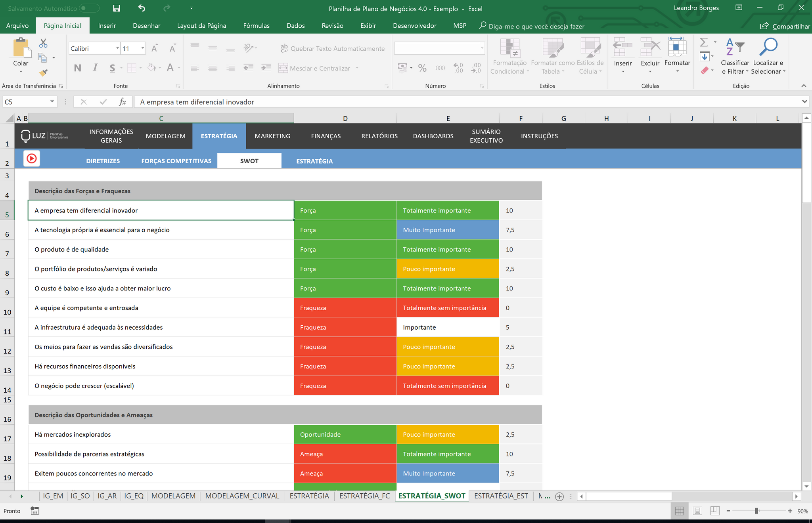Switch to Page Layout view
The image size is (812, 523).
point(697,511)
